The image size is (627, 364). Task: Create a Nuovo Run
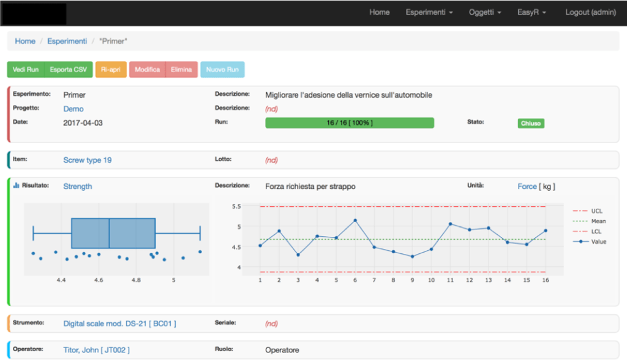tap(222, 70)
